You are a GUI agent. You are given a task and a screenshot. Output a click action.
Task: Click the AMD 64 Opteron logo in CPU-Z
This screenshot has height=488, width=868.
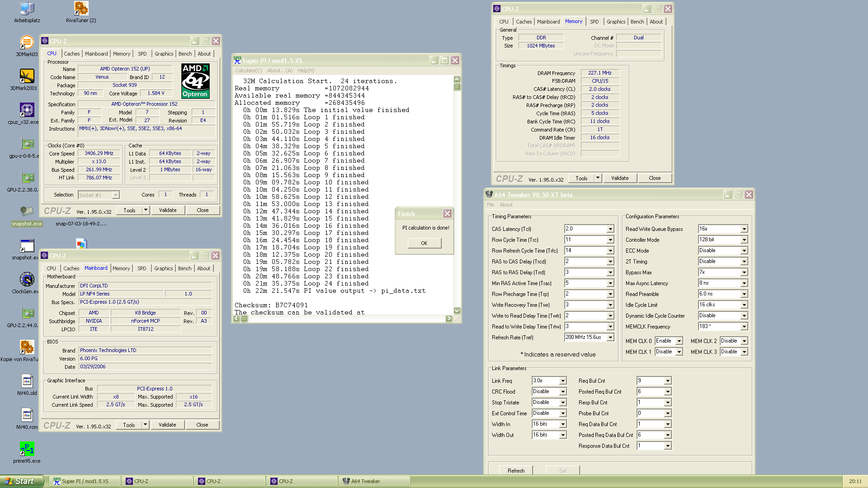coord(195,81)
